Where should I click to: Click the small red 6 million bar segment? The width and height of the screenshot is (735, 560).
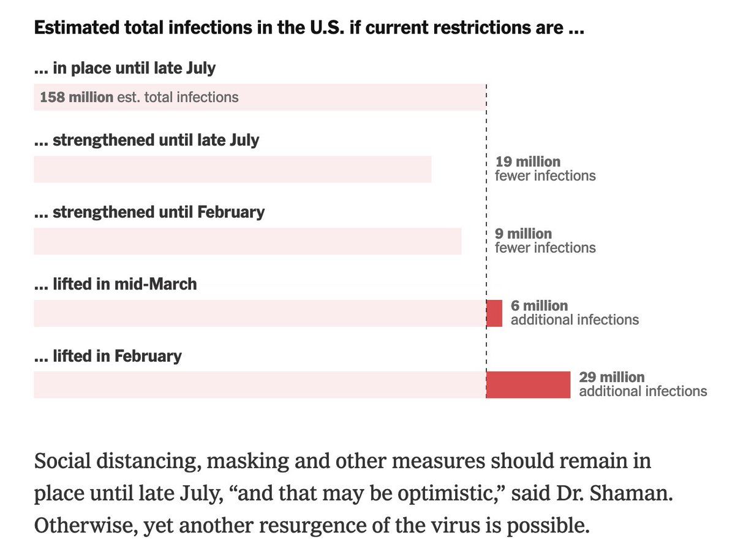pos(494,313)
